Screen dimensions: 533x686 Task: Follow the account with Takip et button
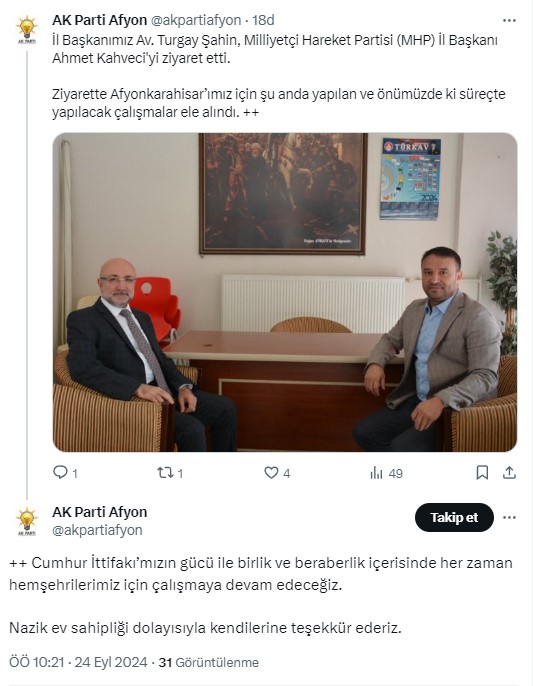454,518
